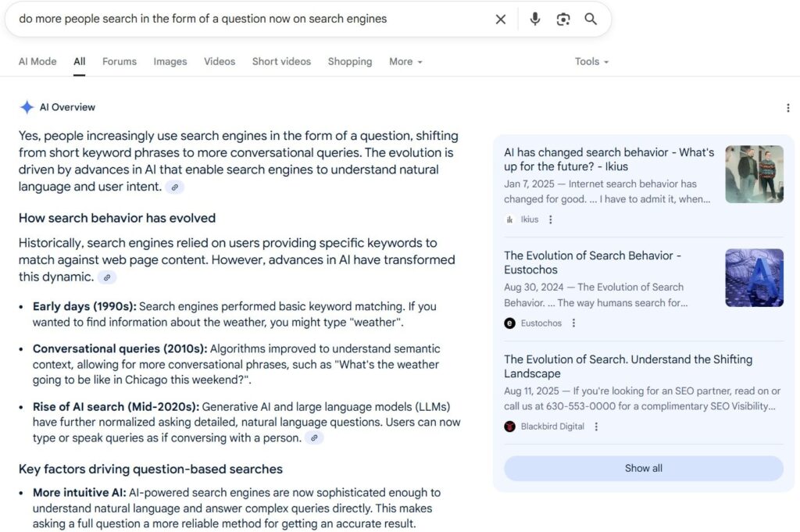Clear the search query with the X icon
Screen dimensions: 800x532
click(501, 20)
